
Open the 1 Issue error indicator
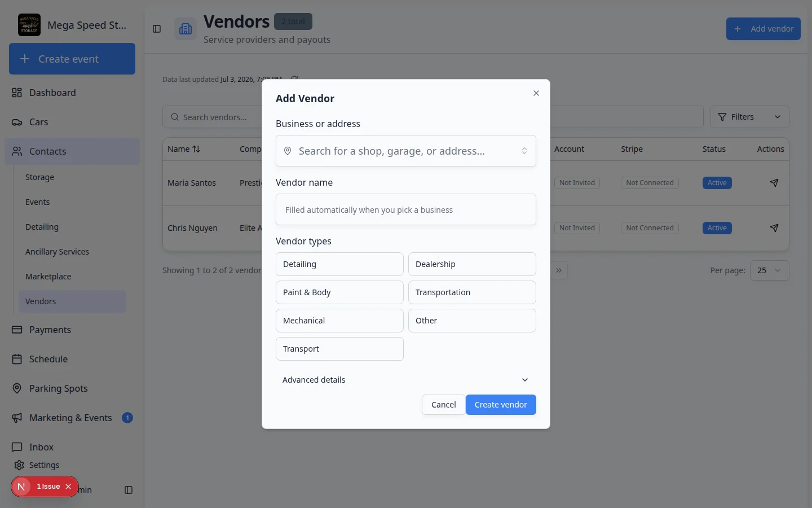48,487
